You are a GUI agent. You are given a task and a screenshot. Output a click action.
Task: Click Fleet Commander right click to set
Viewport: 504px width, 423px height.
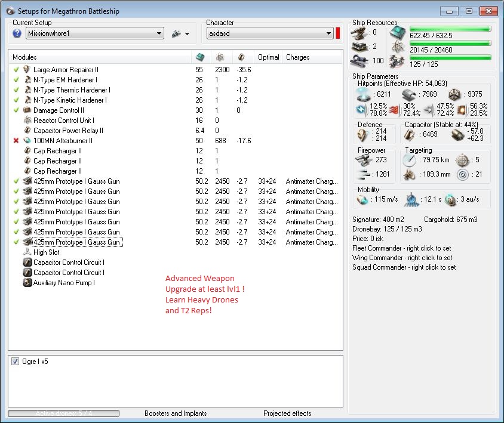[401, 248]
